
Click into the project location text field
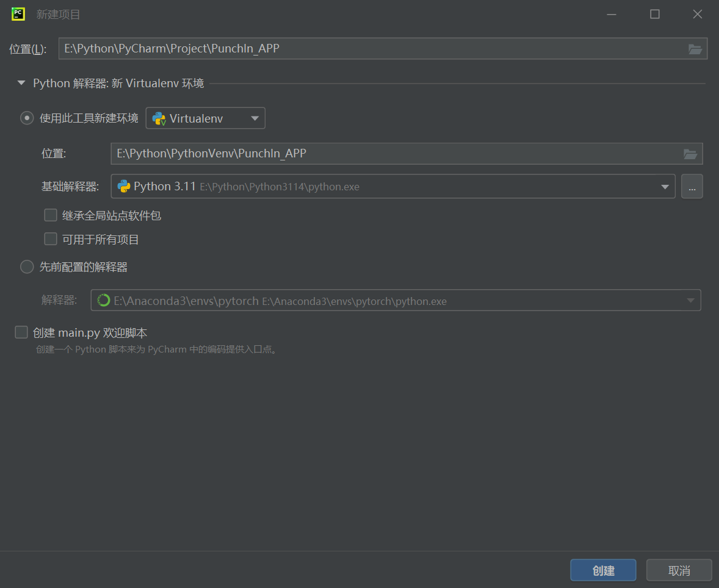tap(366, 49)
